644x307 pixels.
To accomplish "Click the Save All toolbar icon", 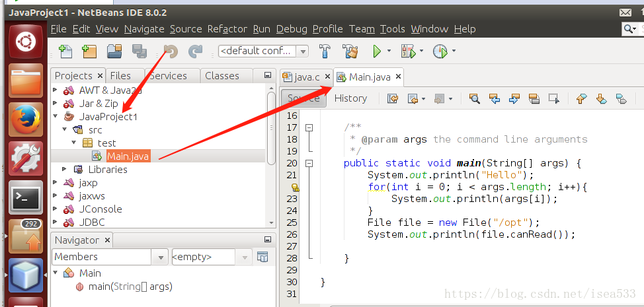I will tap(140, 51).
